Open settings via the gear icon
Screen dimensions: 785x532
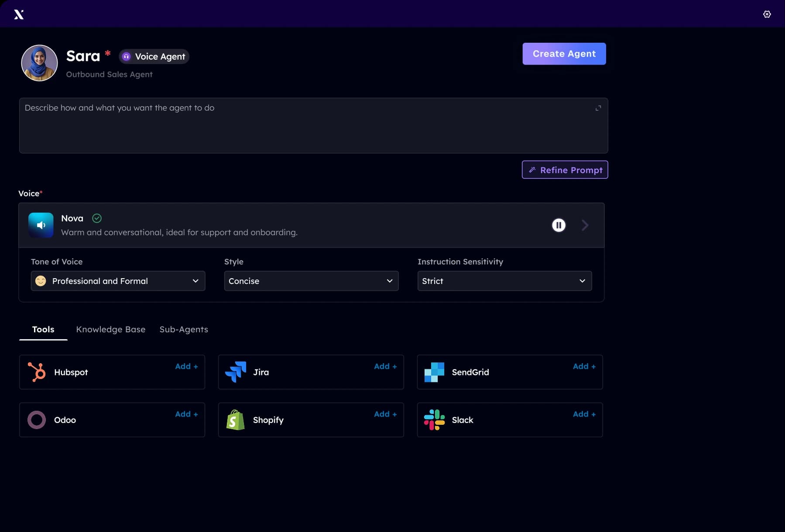tap(767, 14)
